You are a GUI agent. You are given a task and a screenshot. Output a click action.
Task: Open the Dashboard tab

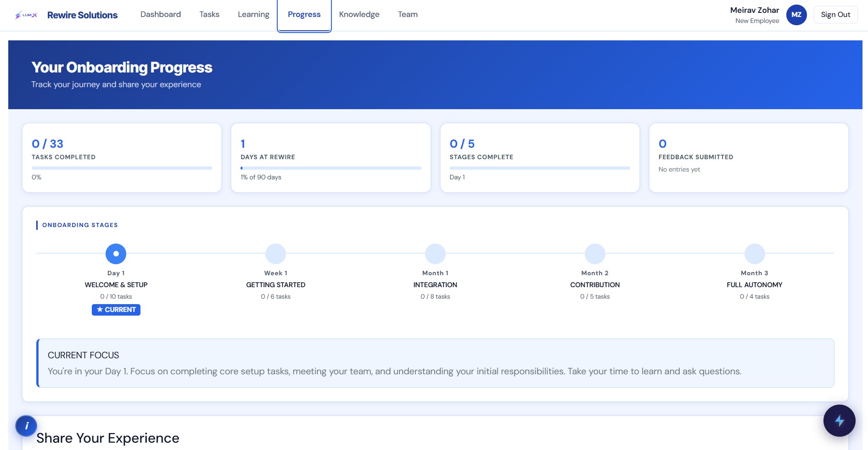[x=161, y=15]
